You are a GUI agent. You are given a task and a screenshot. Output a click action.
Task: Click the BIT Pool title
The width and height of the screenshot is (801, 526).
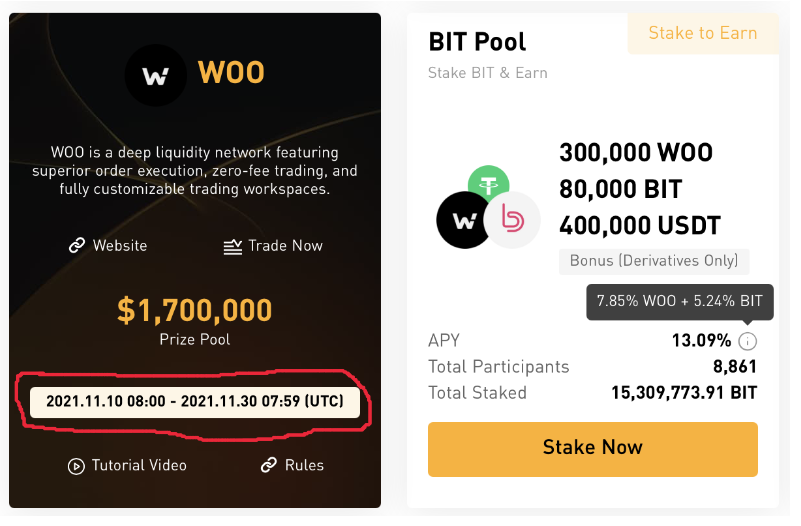477,42
